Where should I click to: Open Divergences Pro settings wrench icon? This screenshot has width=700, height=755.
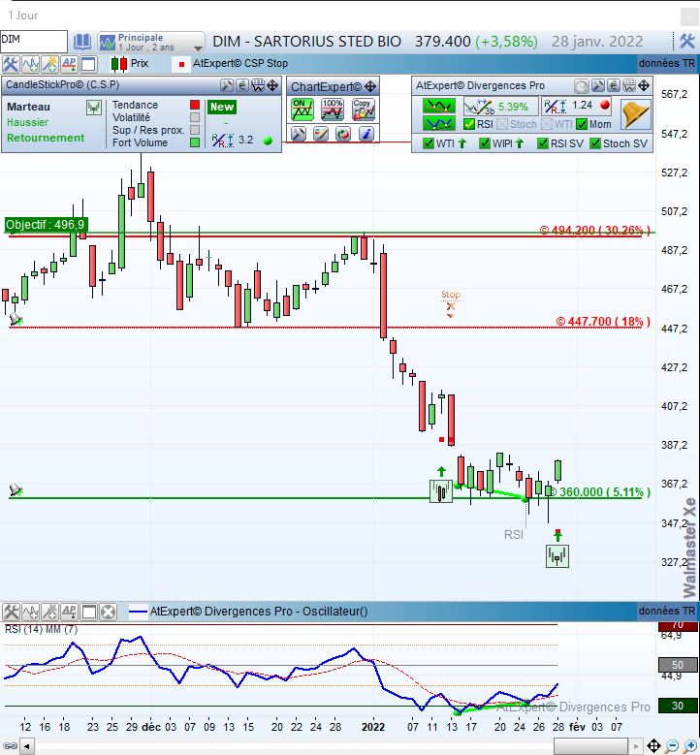(x=598, y=85)
